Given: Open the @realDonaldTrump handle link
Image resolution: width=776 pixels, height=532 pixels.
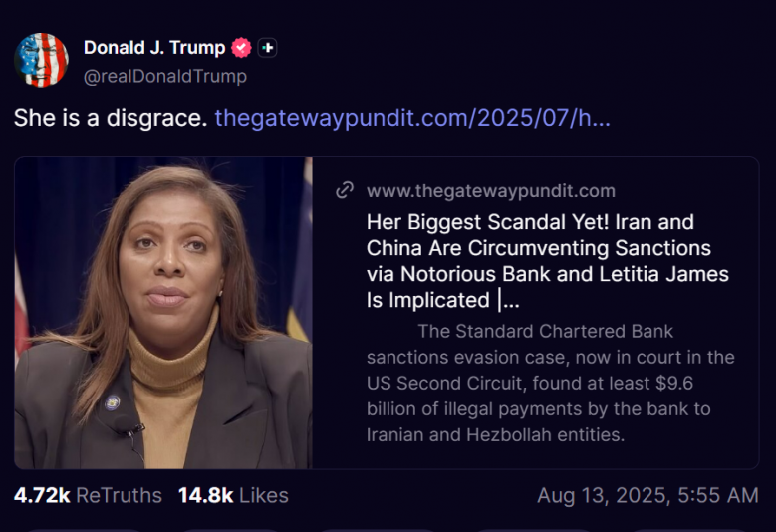Looking at the screenshot, I should pos(165,76).
